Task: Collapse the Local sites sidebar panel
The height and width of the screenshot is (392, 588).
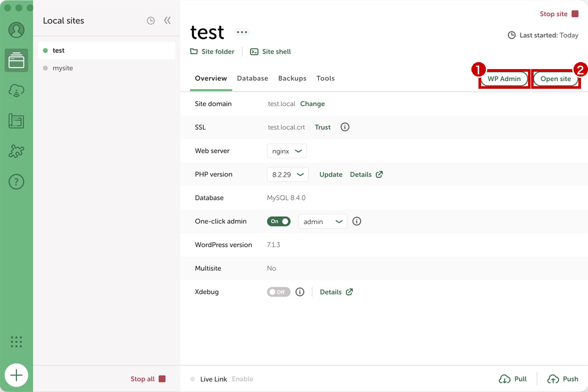Action: tap(168, 21)
